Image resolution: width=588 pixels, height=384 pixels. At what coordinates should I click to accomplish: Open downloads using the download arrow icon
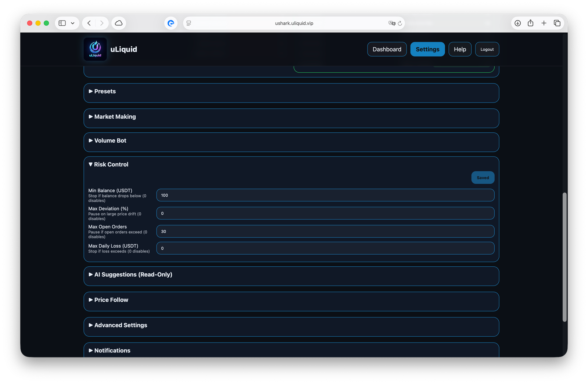(517, 23)
